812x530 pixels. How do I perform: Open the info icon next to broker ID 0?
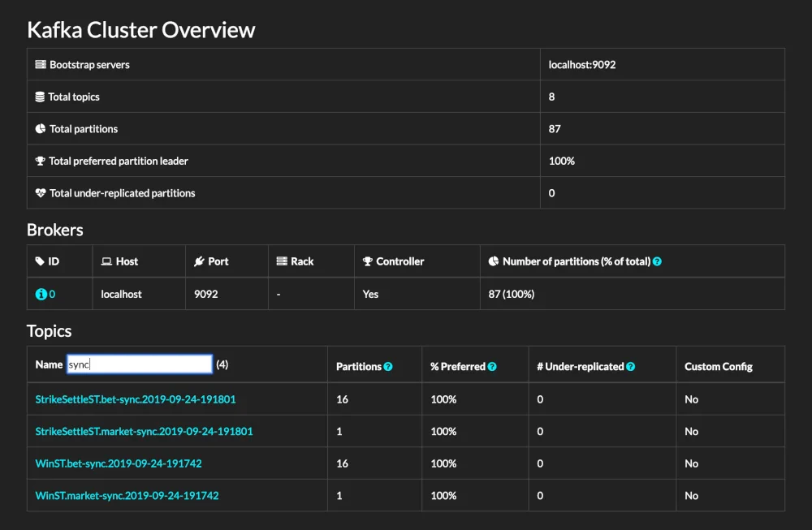coord(42,294)
